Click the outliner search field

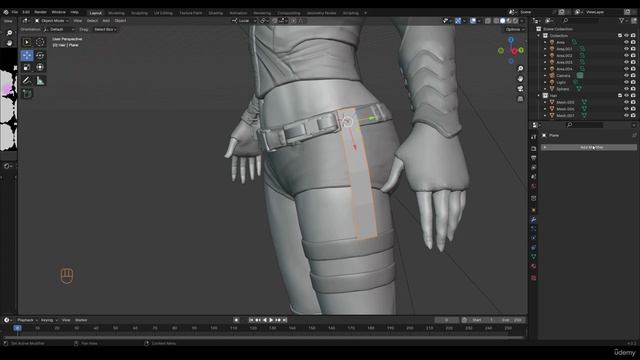(x=581, y=20)
